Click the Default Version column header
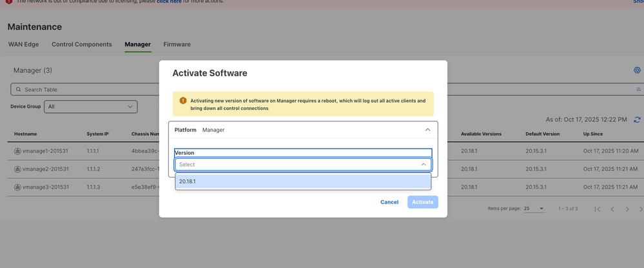The height and width of the screenshot is (268, 644). pos(543,134)
